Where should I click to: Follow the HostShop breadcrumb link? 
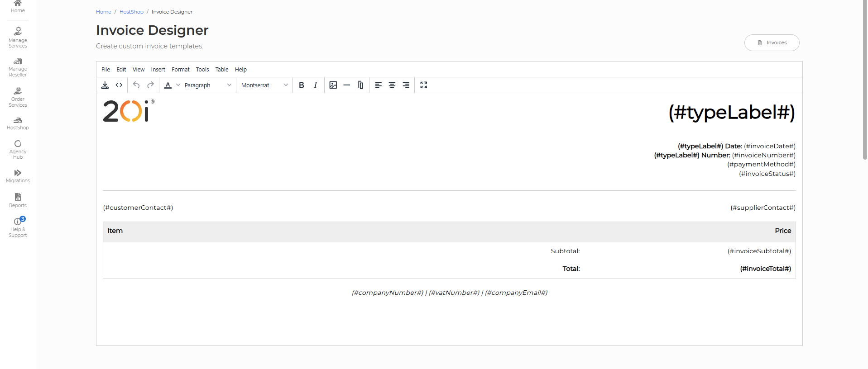click(x=131, y=12)
